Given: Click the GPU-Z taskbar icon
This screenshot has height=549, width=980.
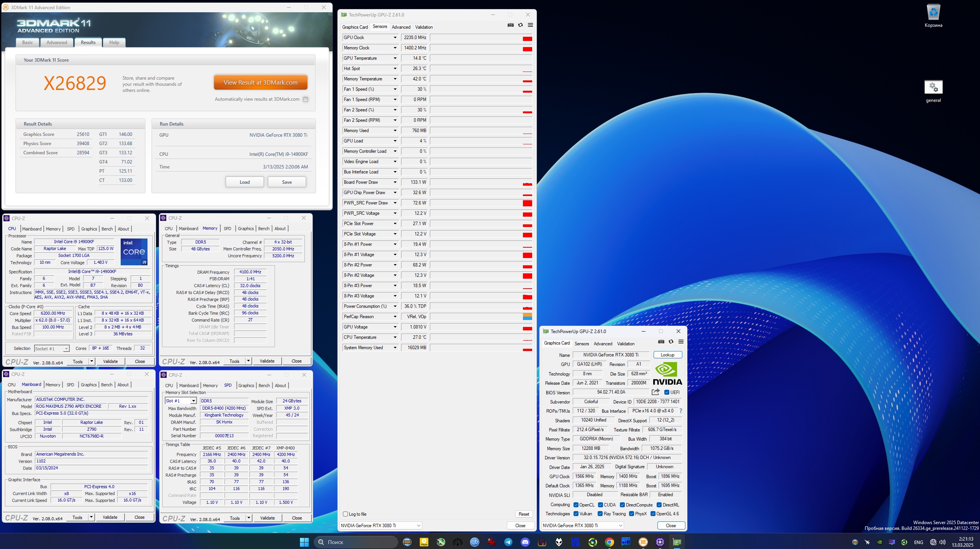Looking at the screenshot, I should click(x=677, y=542).
